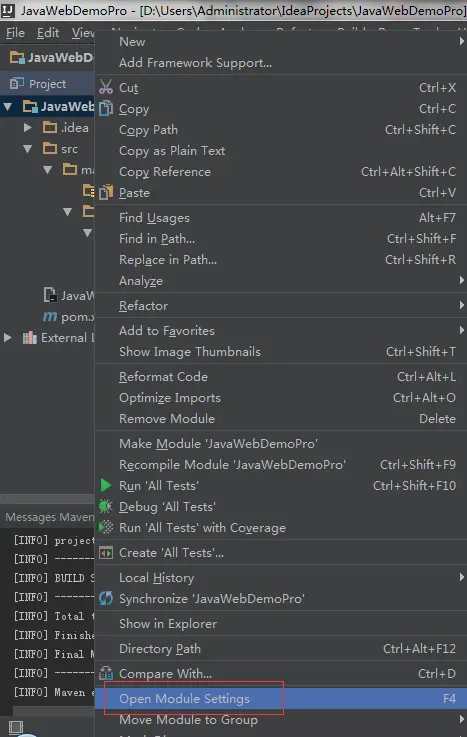Choose Find Usages
Image resolution: width=467 pixels, height=737 pixels.
281,218
